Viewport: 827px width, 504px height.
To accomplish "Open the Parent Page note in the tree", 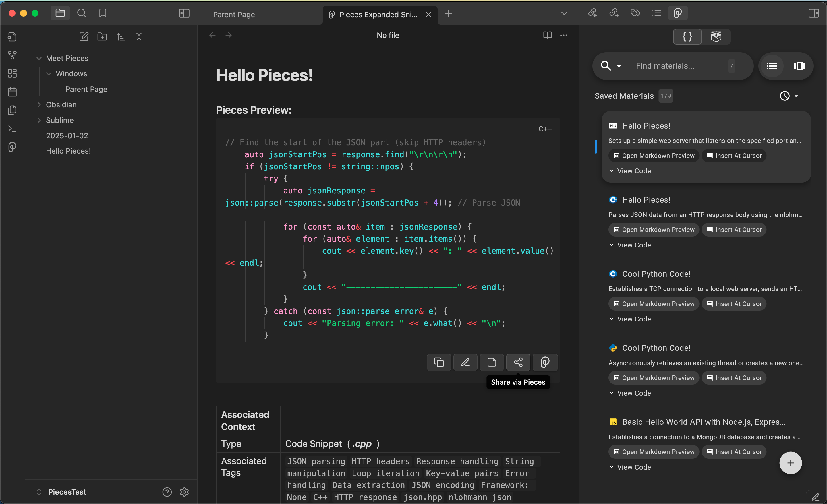I will 86,89.
